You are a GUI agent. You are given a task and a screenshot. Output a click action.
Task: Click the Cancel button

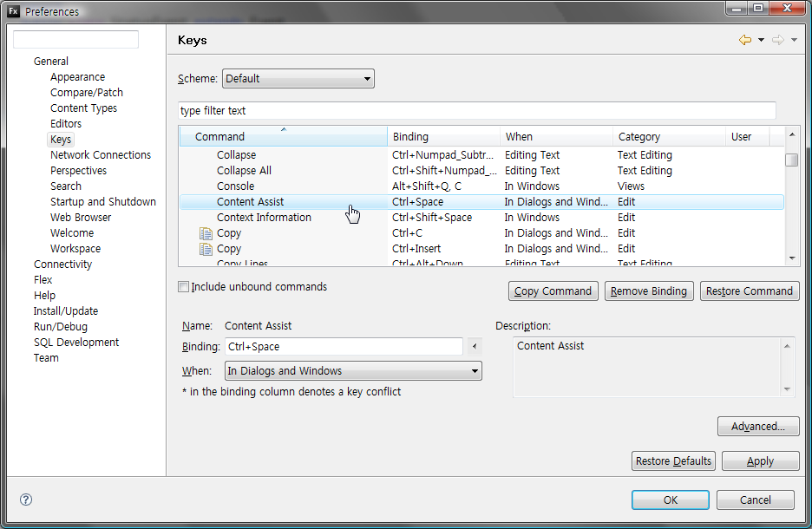click(755, 500)
